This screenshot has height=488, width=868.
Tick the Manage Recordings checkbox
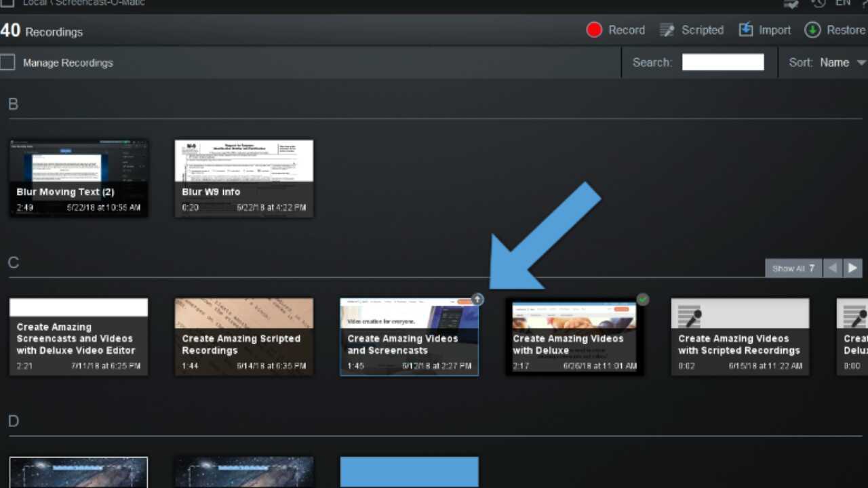(x=7, y=62)
